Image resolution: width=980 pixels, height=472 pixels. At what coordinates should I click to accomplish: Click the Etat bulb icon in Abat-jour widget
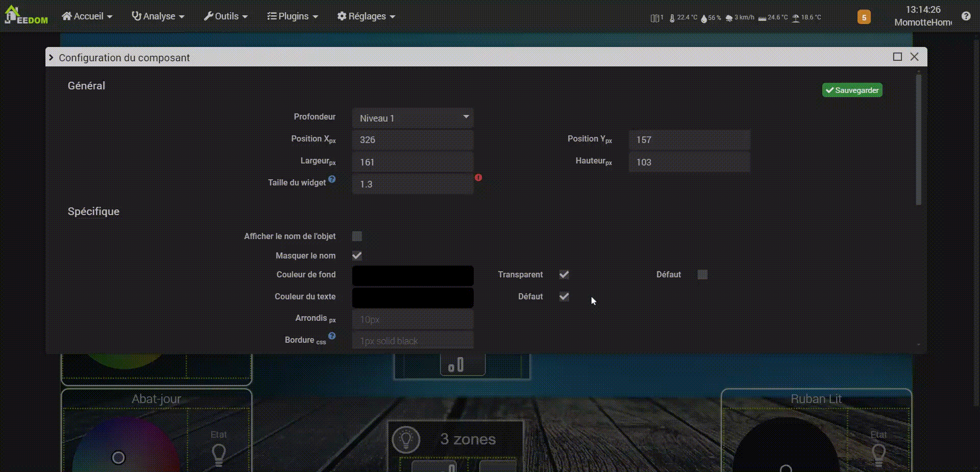219,454
